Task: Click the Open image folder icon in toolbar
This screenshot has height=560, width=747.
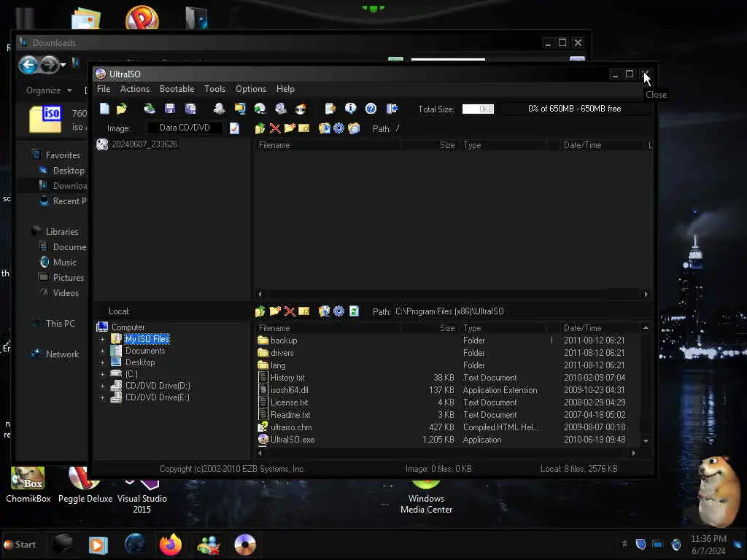Action: coord(122,109)
